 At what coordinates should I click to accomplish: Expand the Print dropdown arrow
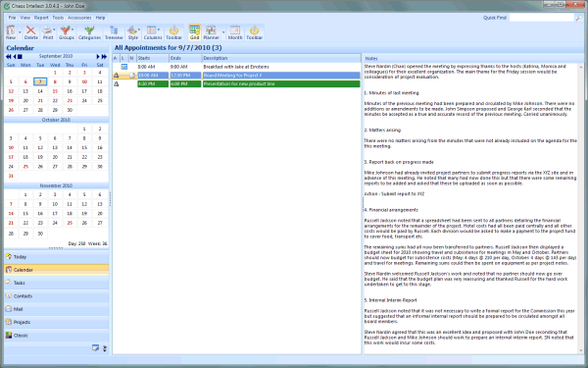point(54,29)
